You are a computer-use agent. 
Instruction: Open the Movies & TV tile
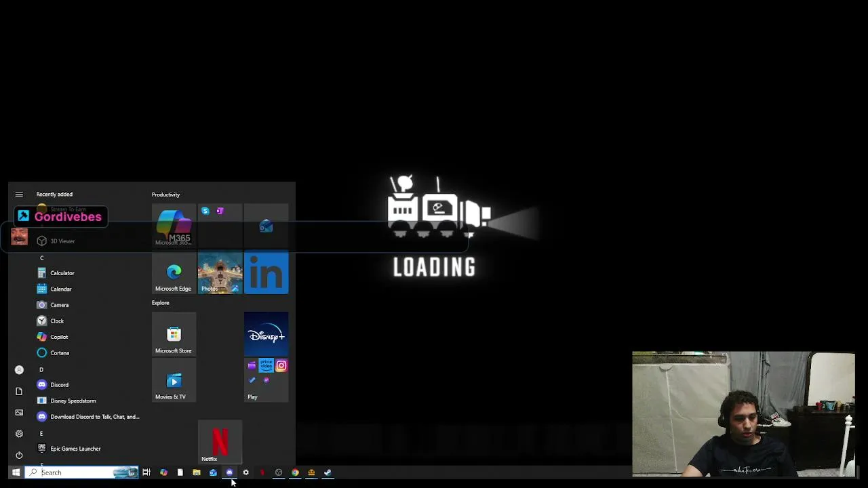pos(174,380)
